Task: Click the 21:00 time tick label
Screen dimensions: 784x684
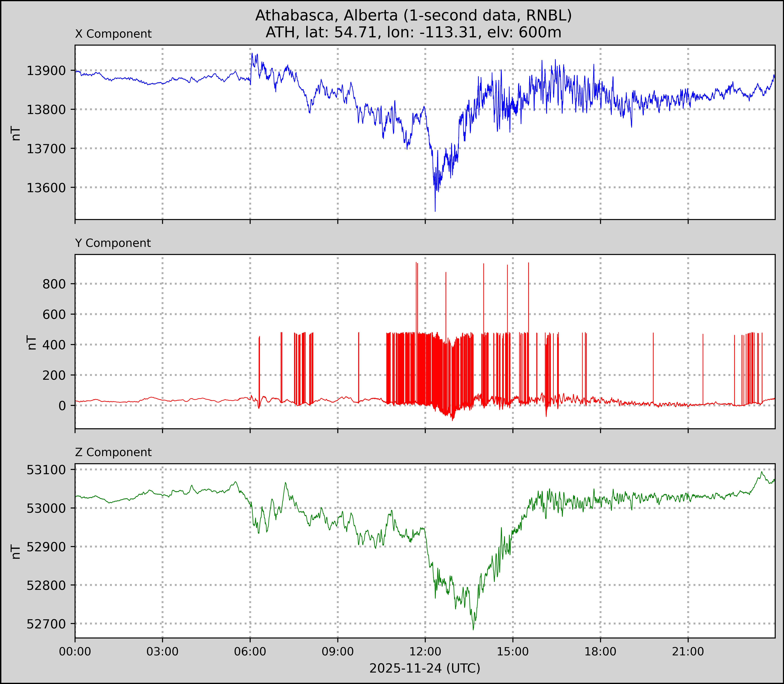Action: (x=688, y=652)
